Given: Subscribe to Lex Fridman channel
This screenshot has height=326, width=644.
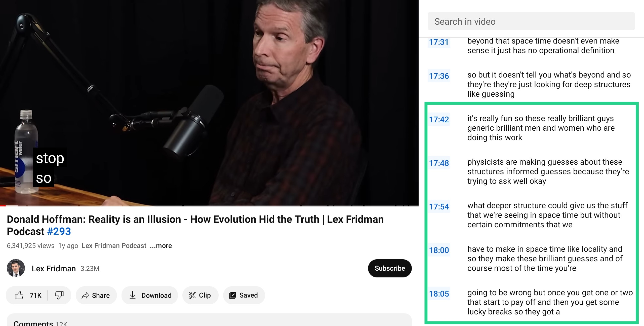Looking at the screenshot, I should [x=390, y=268].
